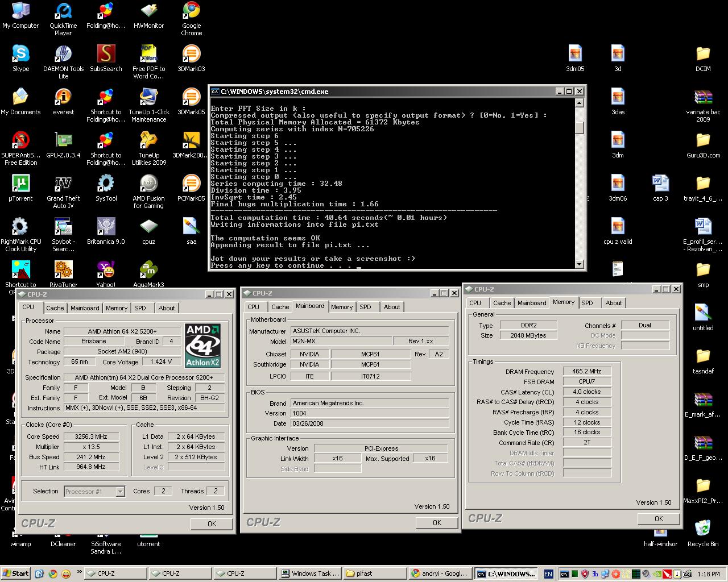Open the varinate bac 2009 archive
The height and width of the screenshot is (582, 728).
(703, 105)
